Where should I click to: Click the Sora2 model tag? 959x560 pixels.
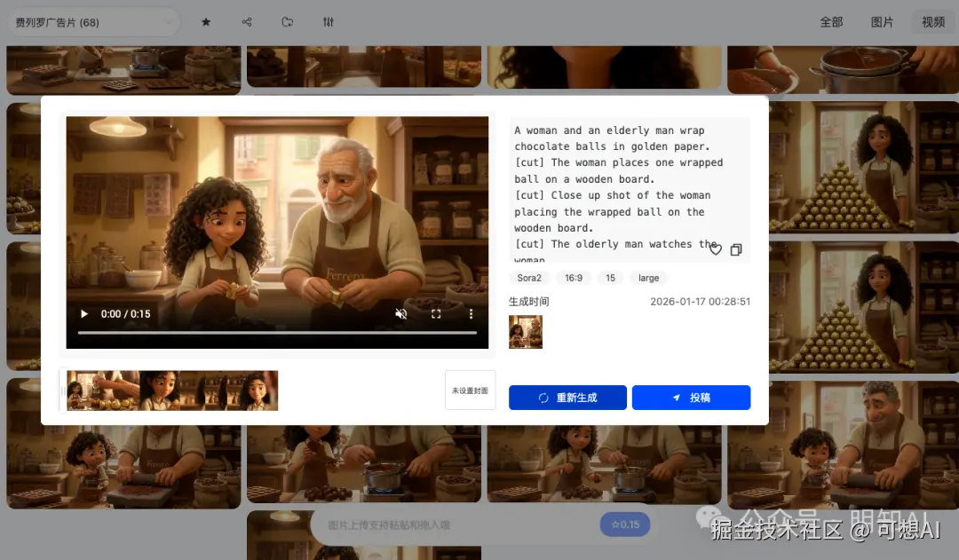pyautogui.click(x=529, y=278)
